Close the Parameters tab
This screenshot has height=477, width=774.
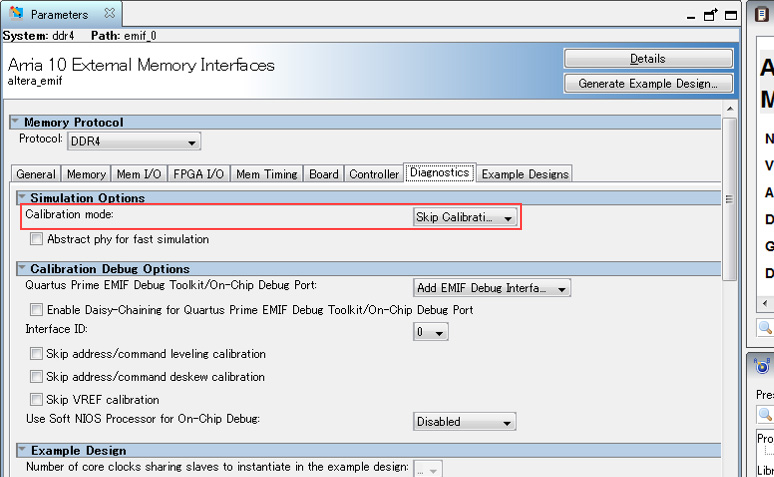(x=109, y=14)
